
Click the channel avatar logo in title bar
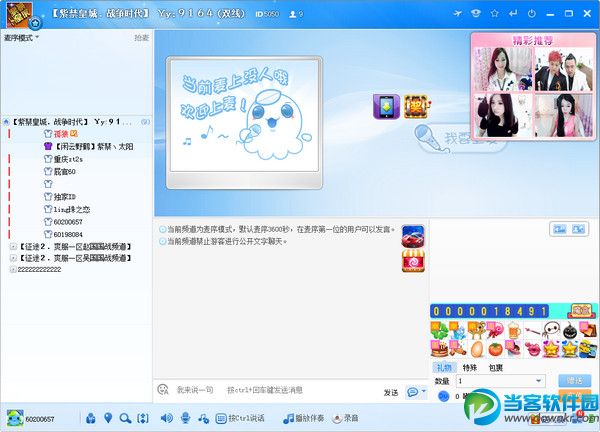[19, 15]
